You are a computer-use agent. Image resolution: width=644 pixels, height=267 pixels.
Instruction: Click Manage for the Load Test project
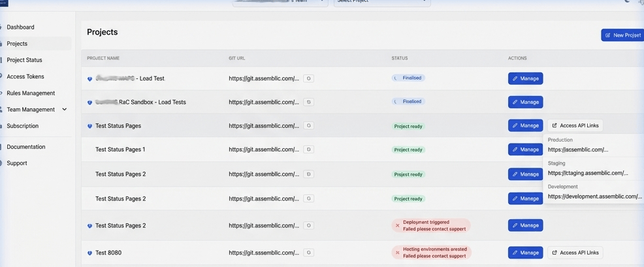525,78
